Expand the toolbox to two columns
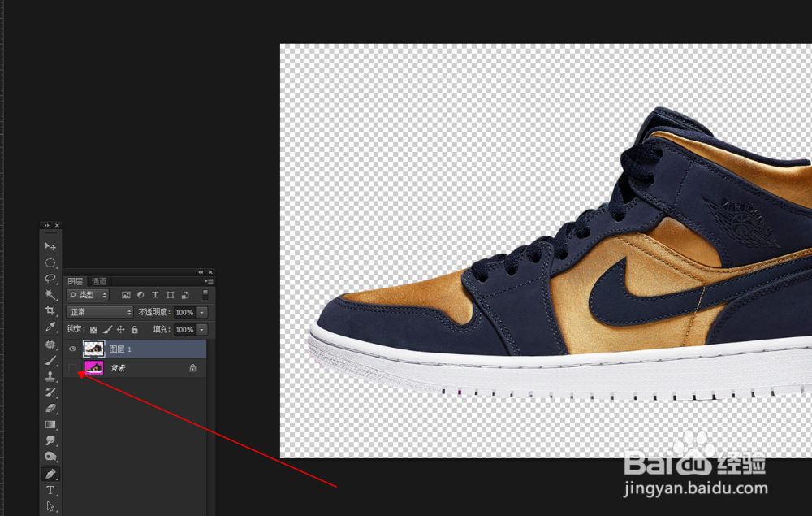812x516 pixels. [x=46, y=225]
